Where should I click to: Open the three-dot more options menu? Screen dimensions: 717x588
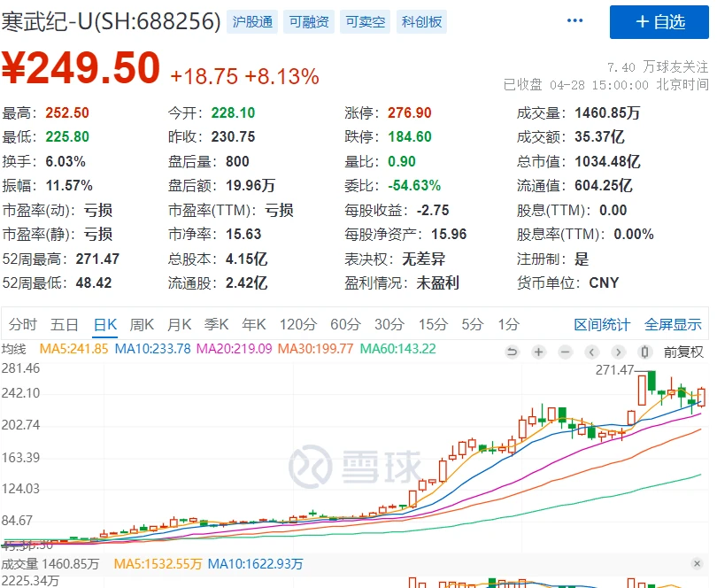(574, 21)
